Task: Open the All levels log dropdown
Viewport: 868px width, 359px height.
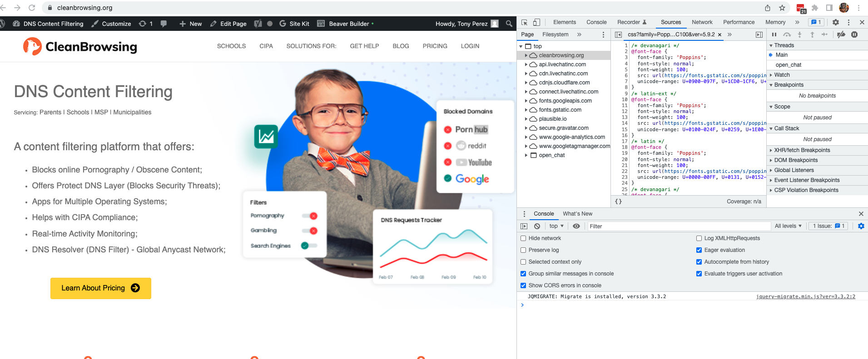Action: pyautogui.click(x=788, y=226)
